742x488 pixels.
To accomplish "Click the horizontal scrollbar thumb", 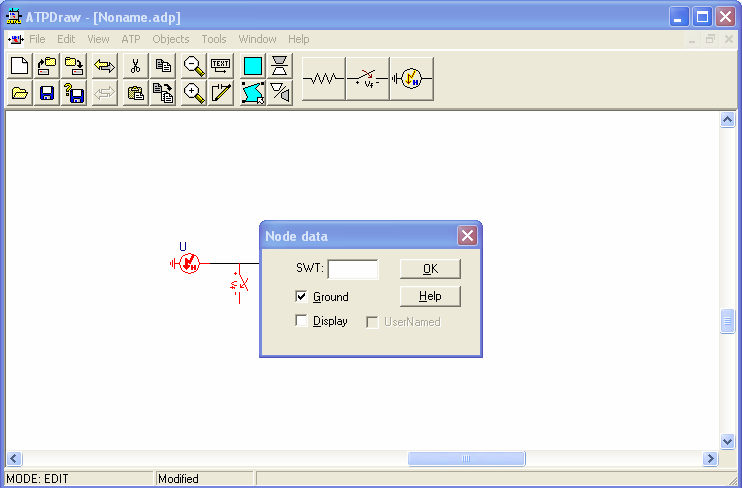I will [467, 458].
